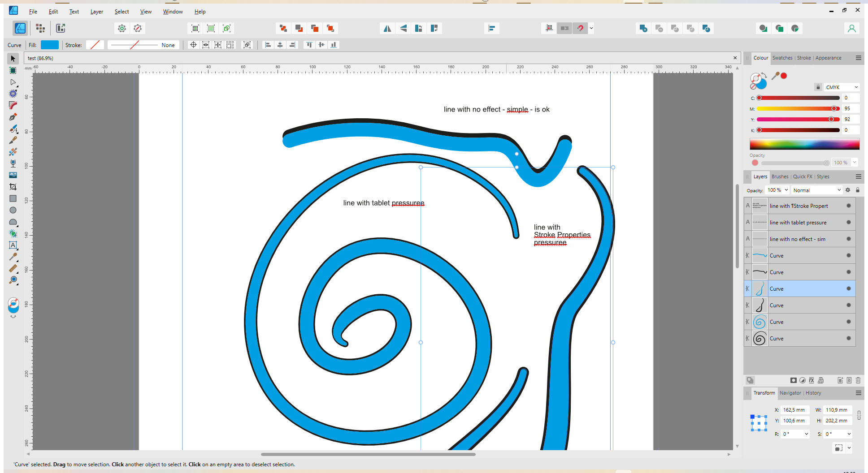The height and width of the screenshot is (473, 868).
Task: Select the Node tool
Action: (x=13, y=82)
